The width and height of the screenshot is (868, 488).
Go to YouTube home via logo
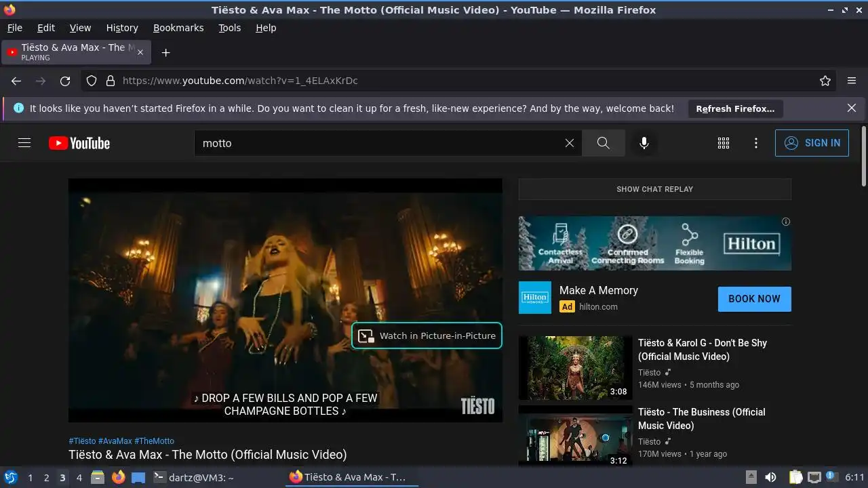[x=79, y=143]
